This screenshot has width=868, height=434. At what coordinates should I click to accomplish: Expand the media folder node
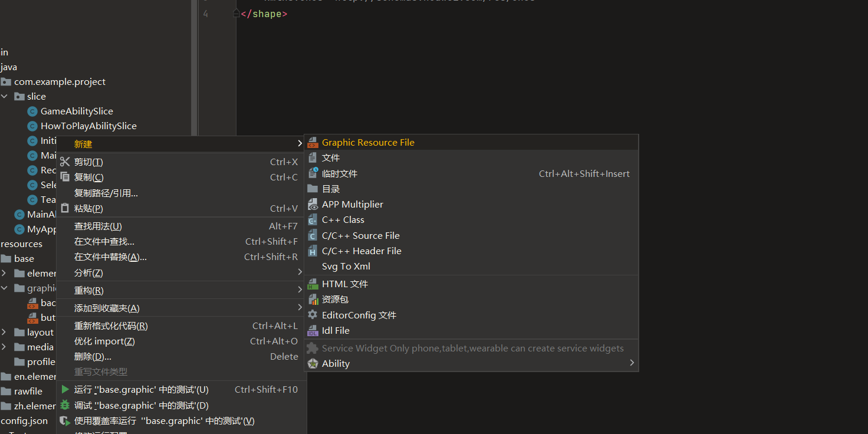click(5, 347)
